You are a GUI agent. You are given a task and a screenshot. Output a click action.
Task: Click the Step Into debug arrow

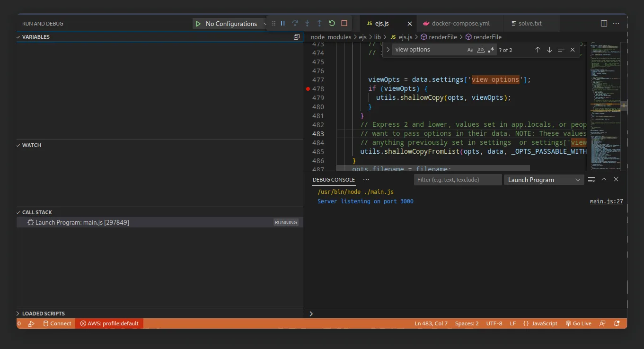click(x=307, y=23)
